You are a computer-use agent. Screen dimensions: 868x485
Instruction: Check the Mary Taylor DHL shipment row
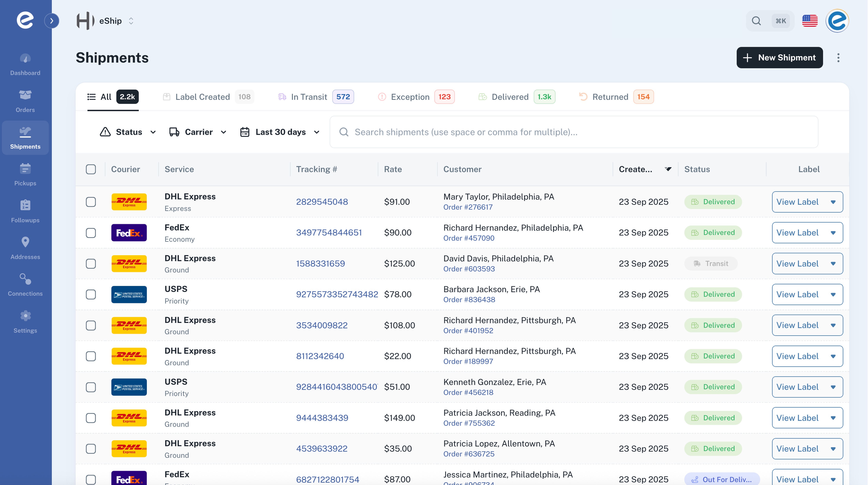point(91,202)
